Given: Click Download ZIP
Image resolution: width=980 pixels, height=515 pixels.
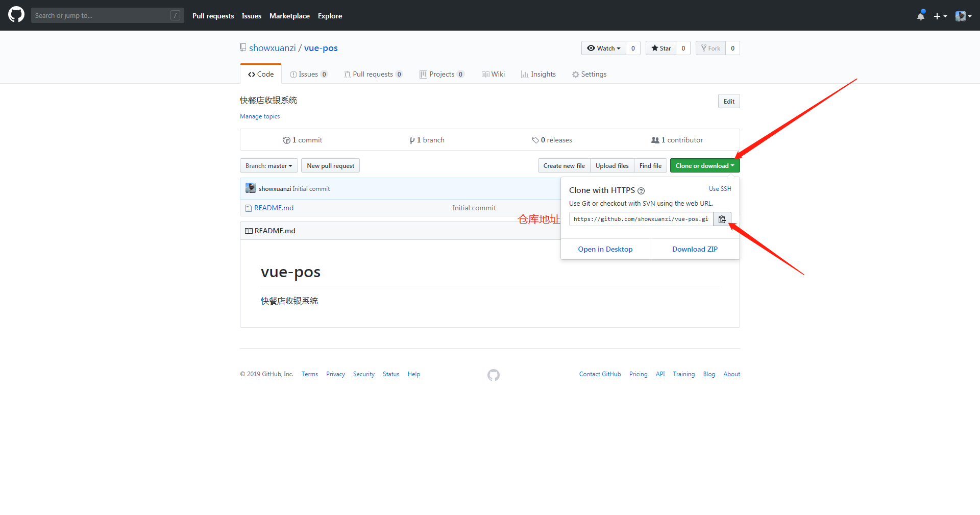Looking at the screenshot, I should pyautogui.click(x=695, y=249).
